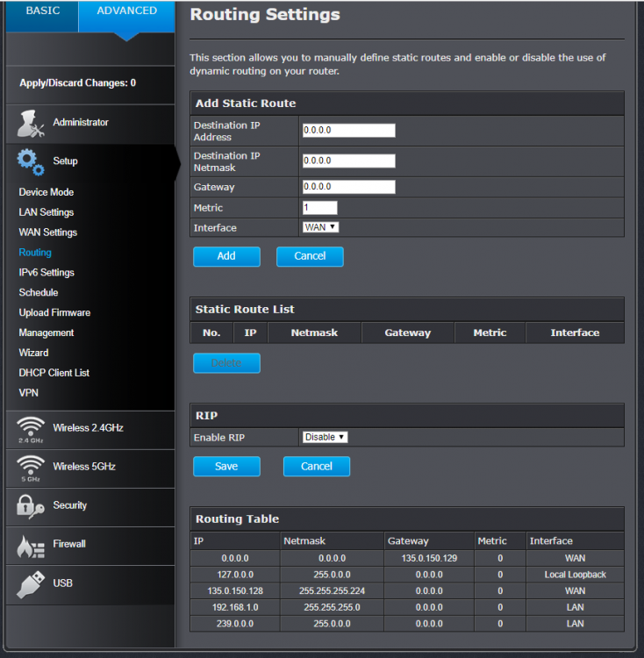Click the Netmask header in Static Route List
The width and height of the screenshot is (644, 658).
click(314, 333)
